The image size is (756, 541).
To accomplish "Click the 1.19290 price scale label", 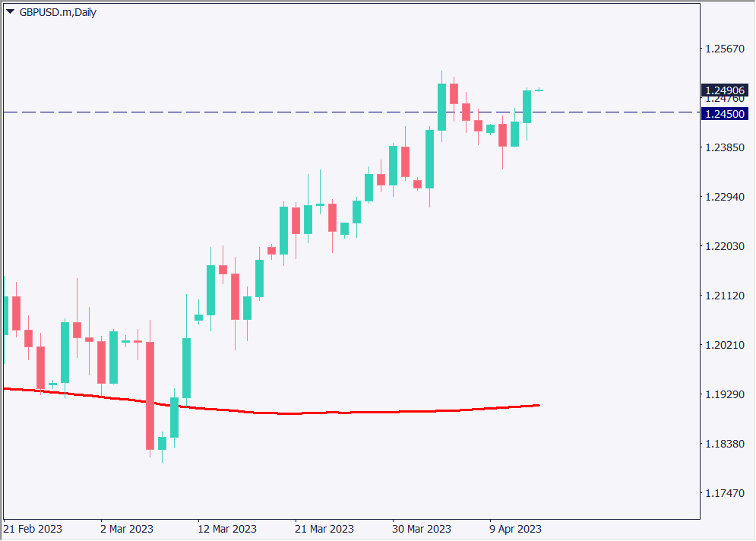I will (725, 395).
